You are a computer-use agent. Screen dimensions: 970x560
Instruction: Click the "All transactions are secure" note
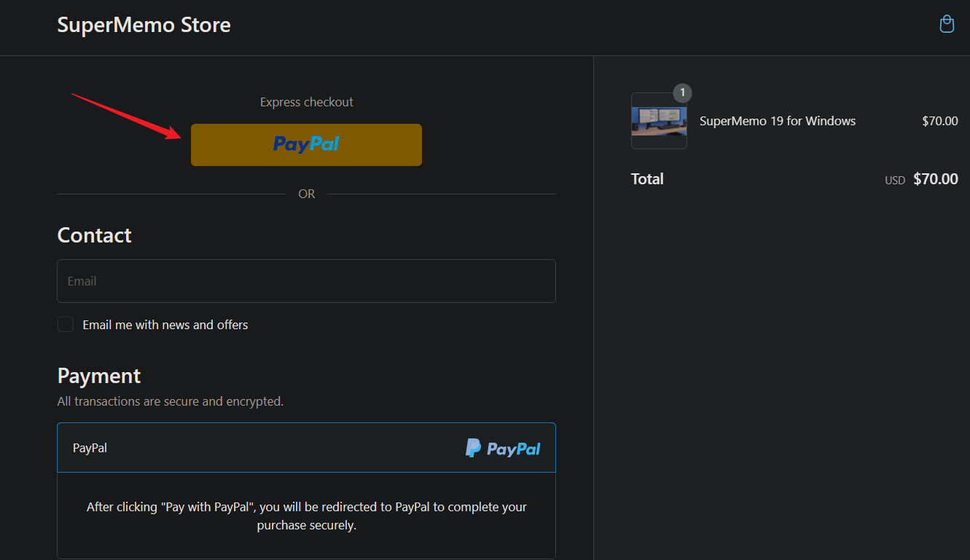tap(170, 401)
